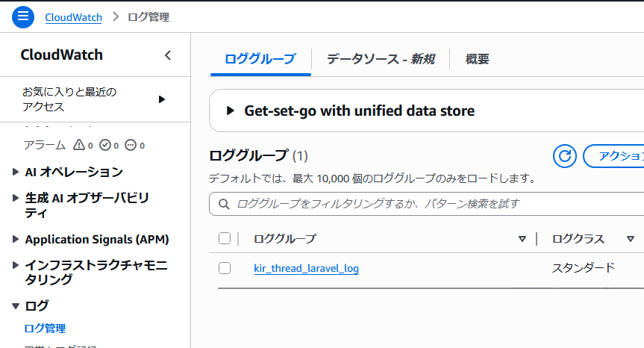Click the insufficient data alarm icon
644x348 pixels.
coord(131,145)
